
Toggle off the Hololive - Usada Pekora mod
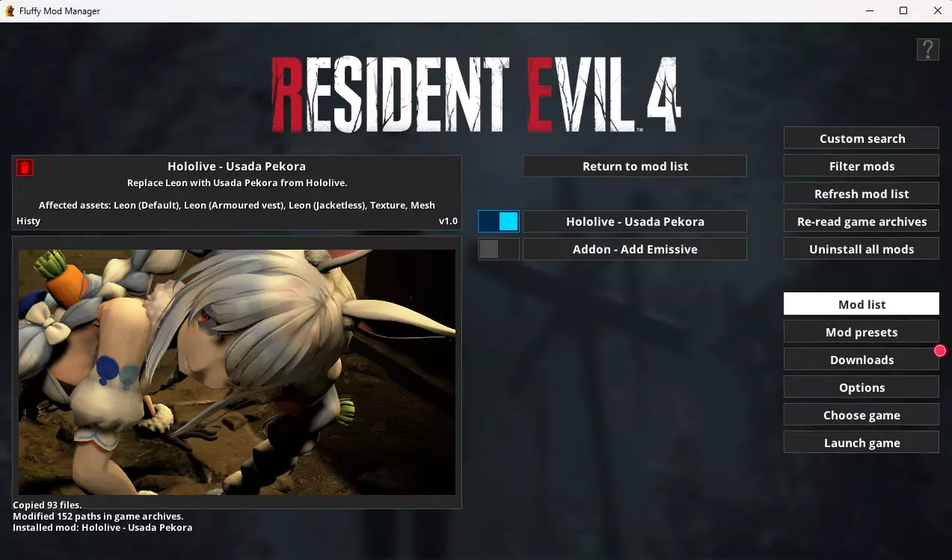pyautogui.click(x=499, y=221)
